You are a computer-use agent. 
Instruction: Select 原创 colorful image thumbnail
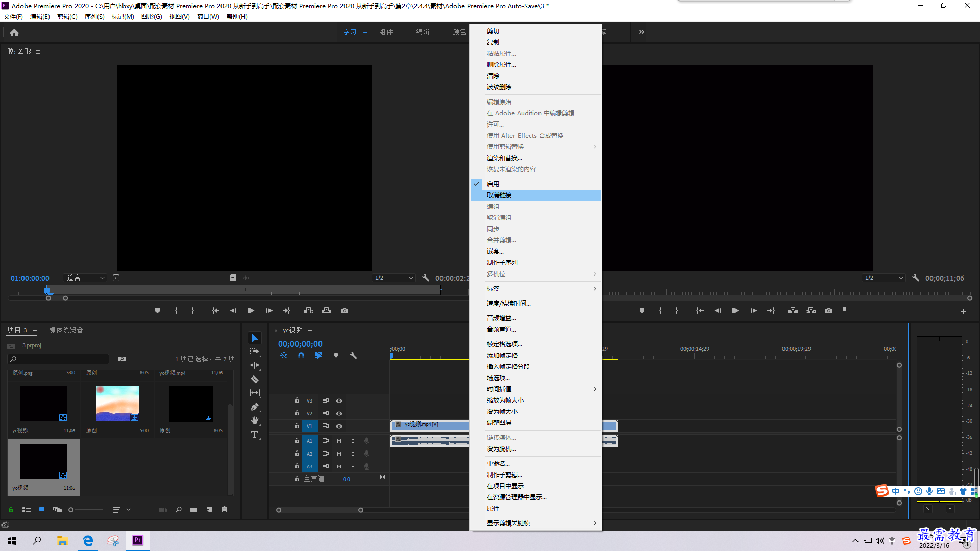[117, 404]
